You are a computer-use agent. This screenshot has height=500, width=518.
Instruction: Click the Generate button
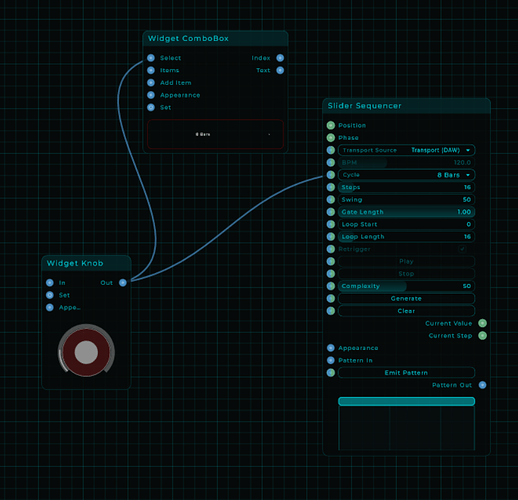(406, 298)
